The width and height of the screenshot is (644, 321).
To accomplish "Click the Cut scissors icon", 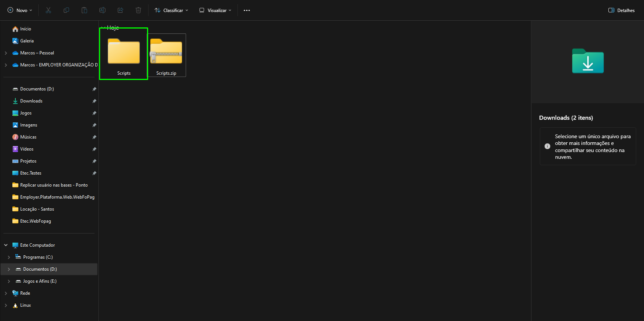I will point(48,10).
